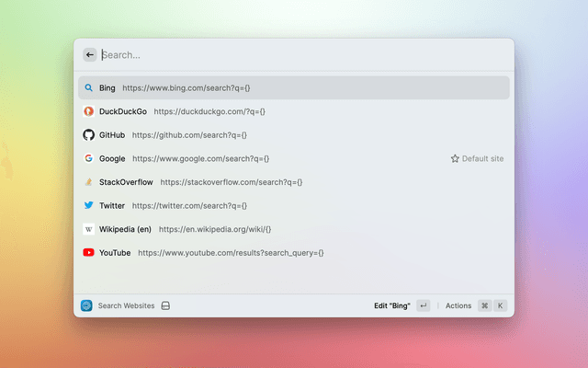This screenshot has height=368, width=588.
Task: Open the Actions menu
Action: click(458, 305)
